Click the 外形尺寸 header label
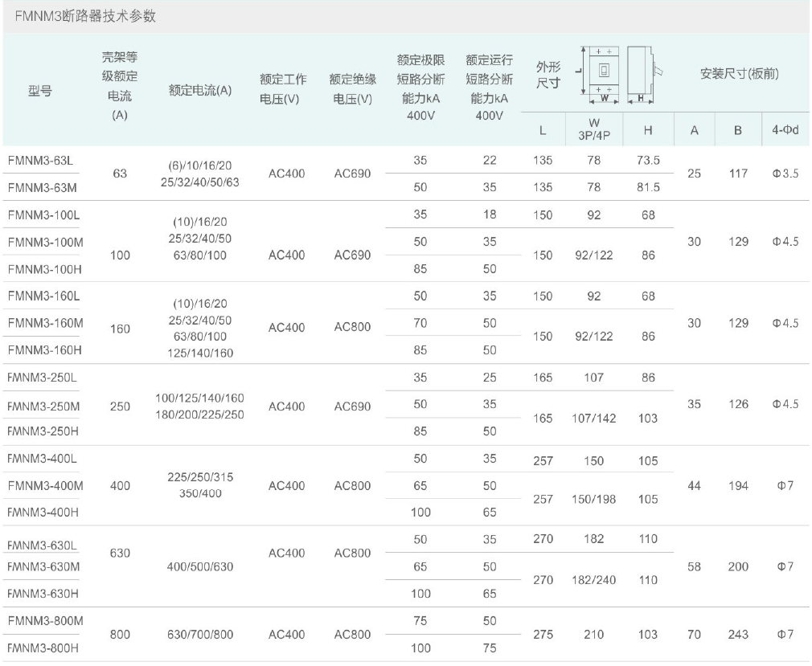 pos(548,75)
